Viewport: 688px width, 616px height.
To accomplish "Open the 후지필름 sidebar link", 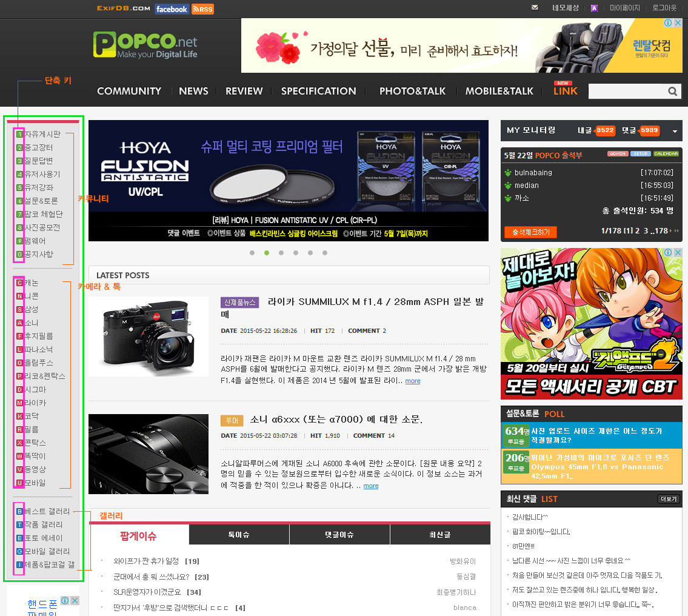I will tap(39, 336).
